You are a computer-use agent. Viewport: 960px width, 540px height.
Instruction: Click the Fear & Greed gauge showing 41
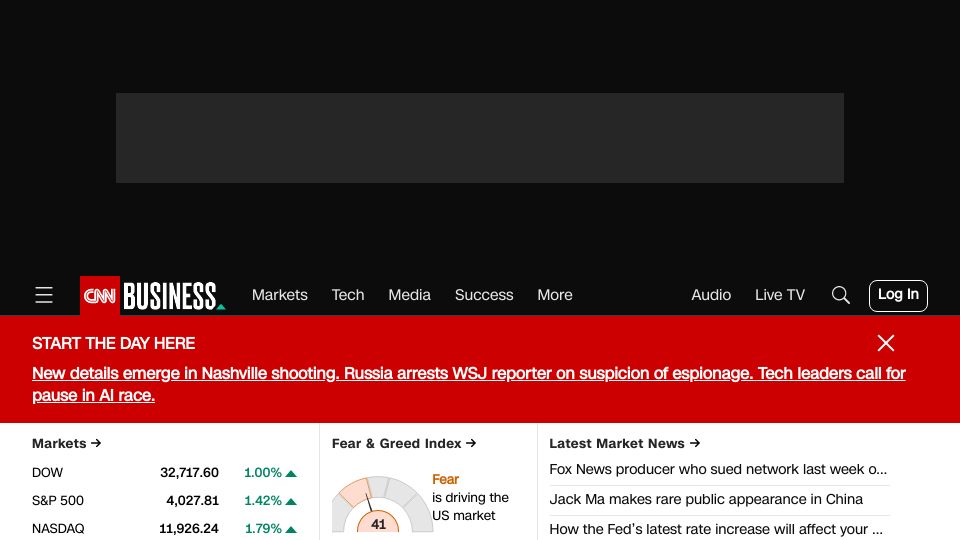click(382, 504)
